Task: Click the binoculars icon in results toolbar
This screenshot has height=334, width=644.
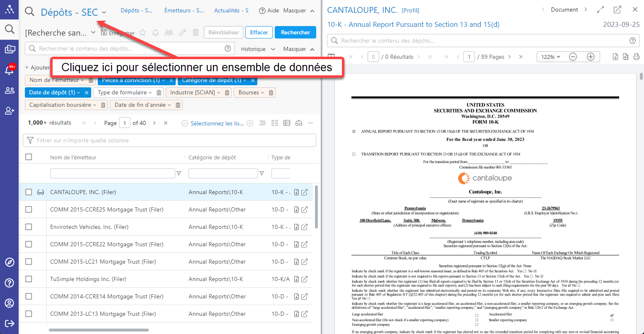Action: pyautogui.click(x=299, y=123)
